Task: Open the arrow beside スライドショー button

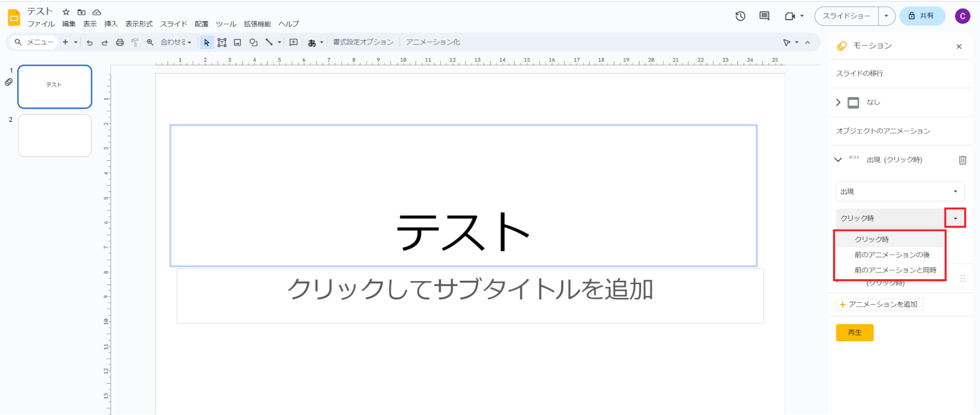Action: [886, 16]
